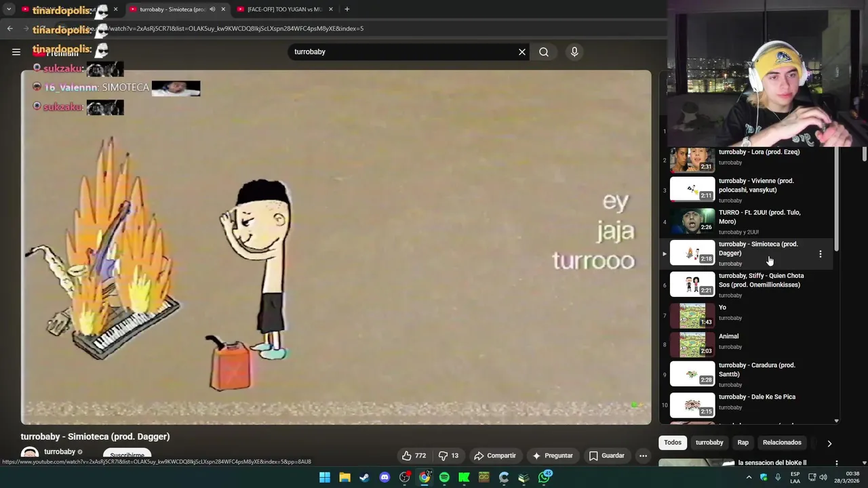Select the turrobaby filter chip

point(709,443)
